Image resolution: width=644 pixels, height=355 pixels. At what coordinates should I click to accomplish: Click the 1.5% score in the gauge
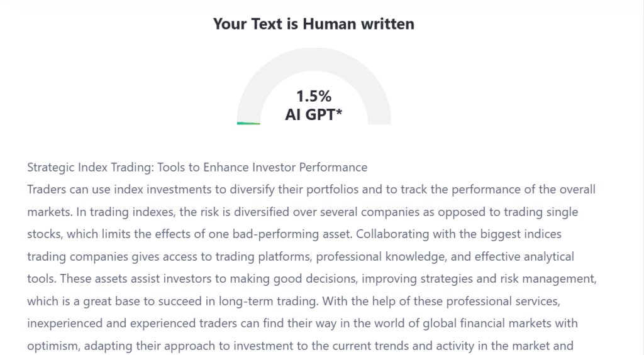[x=313, y=96]
